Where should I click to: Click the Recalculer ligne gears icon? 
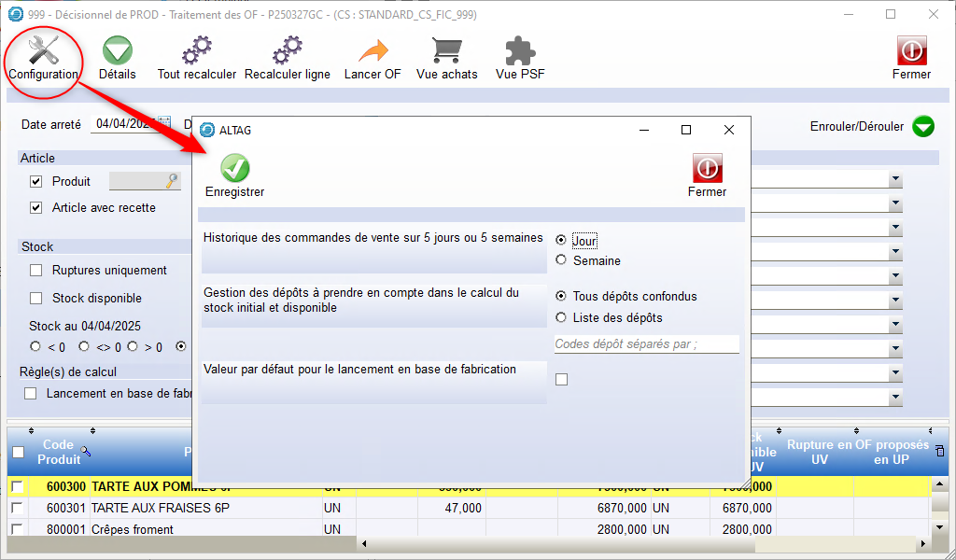[x=287, y=52]
